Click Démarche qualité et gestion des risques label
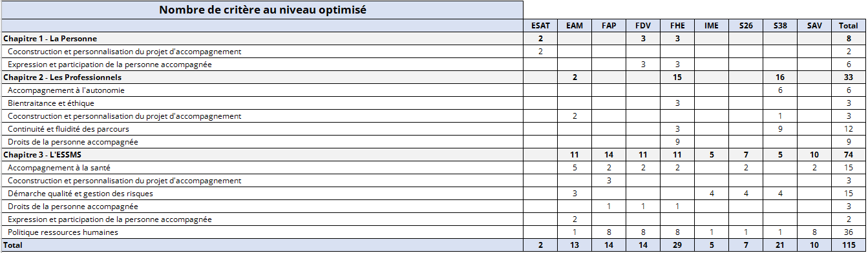868x253 pixels. (80, 194)
